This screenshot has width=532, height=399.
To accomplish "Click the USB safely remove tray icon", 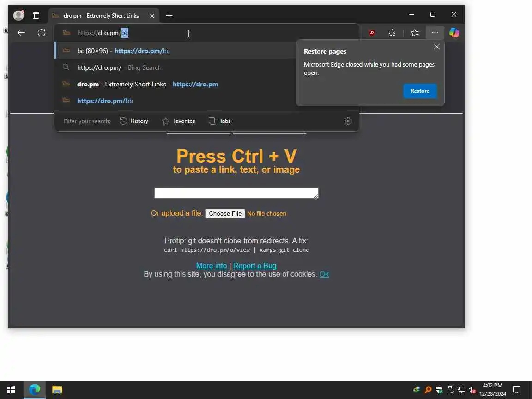I will click(x=450, y=390).
